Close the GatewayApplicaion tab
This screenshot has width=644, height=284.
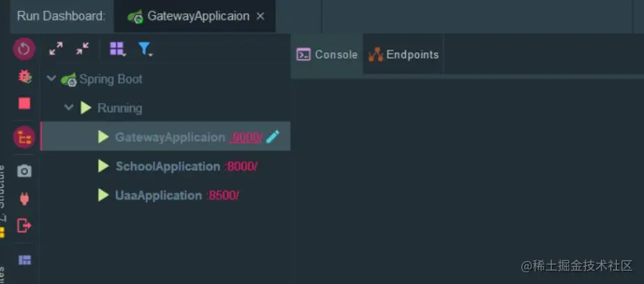coord(260,16)
